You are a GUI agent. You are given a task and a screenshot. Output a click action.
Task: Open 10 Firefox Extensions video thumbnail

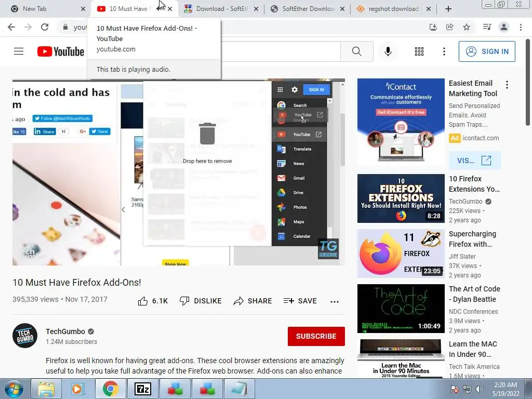tap(401, 198)
